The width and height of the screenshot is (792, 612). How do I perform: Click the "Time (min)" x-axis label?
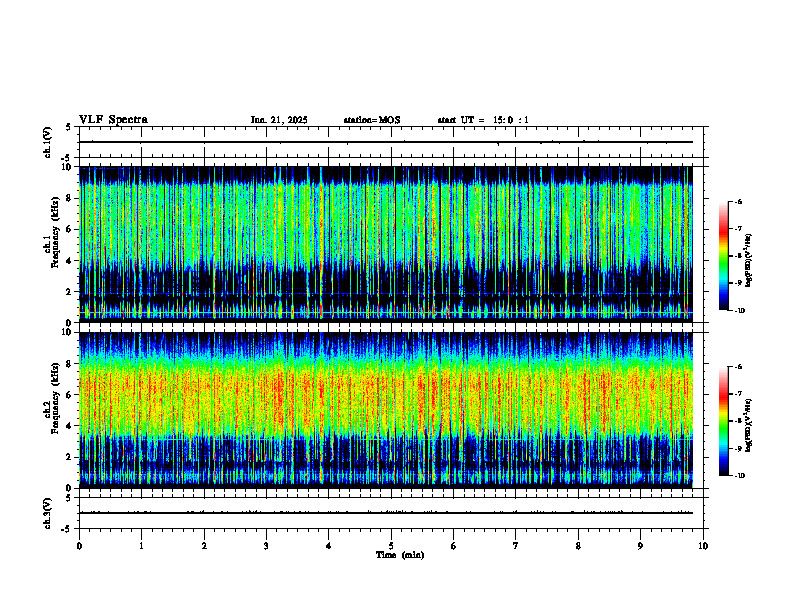(x=400, y=555)
